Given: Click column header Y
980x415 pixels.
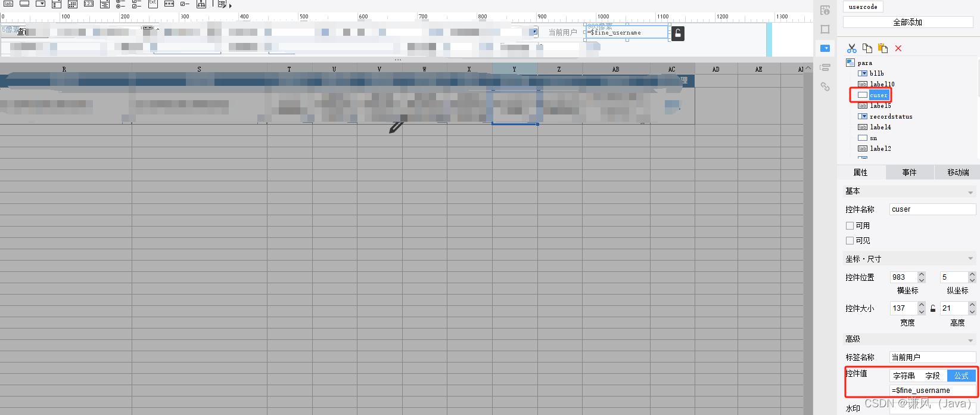Looking at the screenshot, I should tap(515, 69).
